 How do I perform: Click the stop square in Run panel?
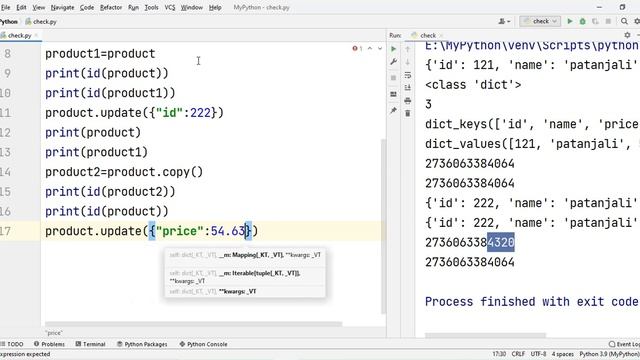pyautogui.click(x=393, y=78)
